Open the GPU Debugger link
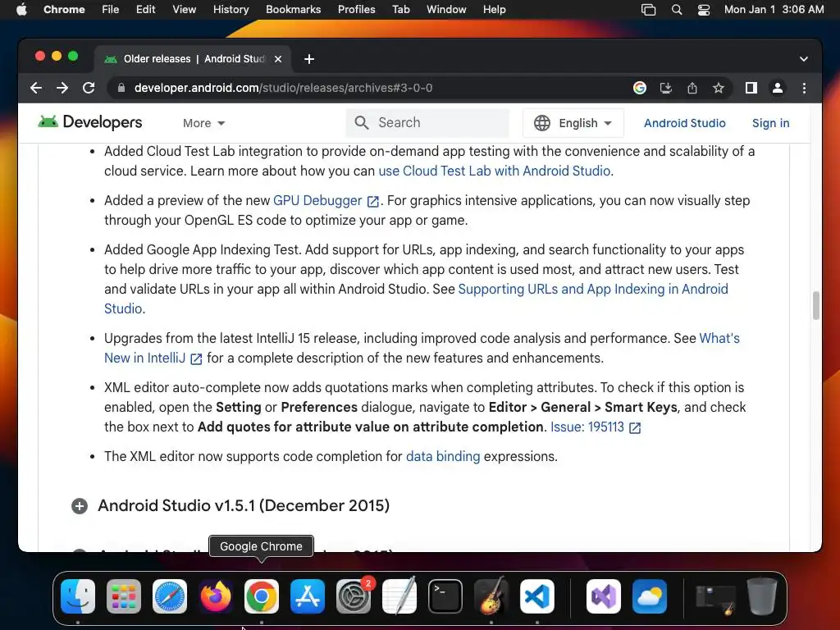840x630 pixels. [x=326, y=200]
